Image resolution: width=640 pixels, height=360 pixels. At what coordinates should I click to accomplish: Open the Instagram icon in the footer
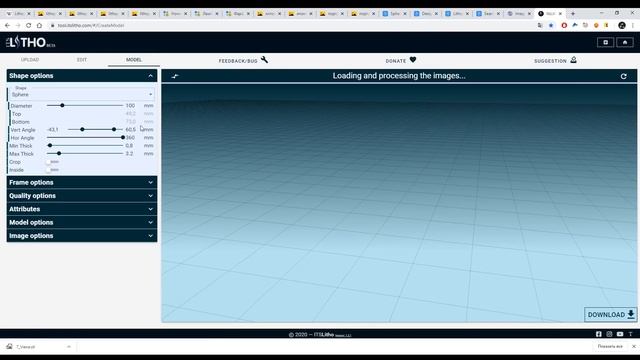pyautogui.click(x=609, y=334)
